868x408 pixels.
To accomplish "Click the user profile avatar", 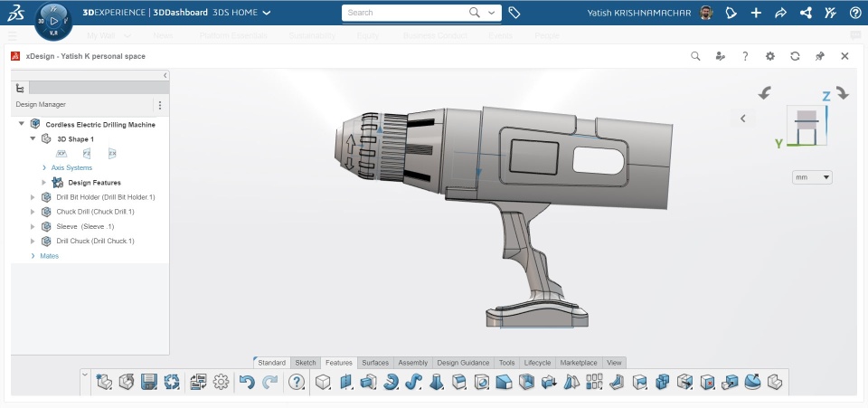I will [x=706, y=13].
